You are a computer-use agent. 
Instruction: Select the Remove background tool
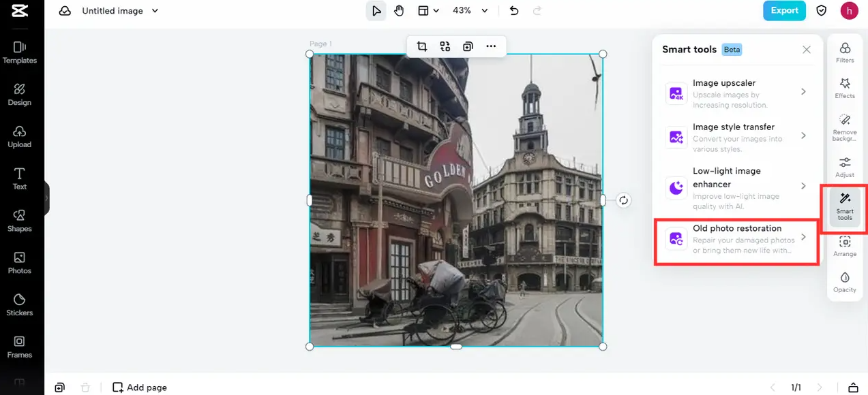click(845, 127)
